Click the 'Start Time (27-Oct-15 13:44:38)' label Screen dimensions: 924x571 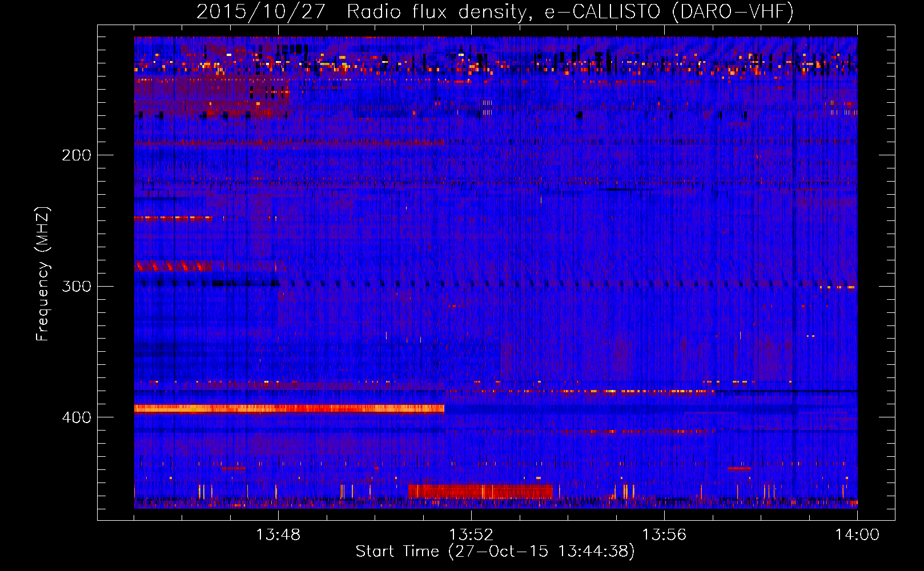click(495, 552)
